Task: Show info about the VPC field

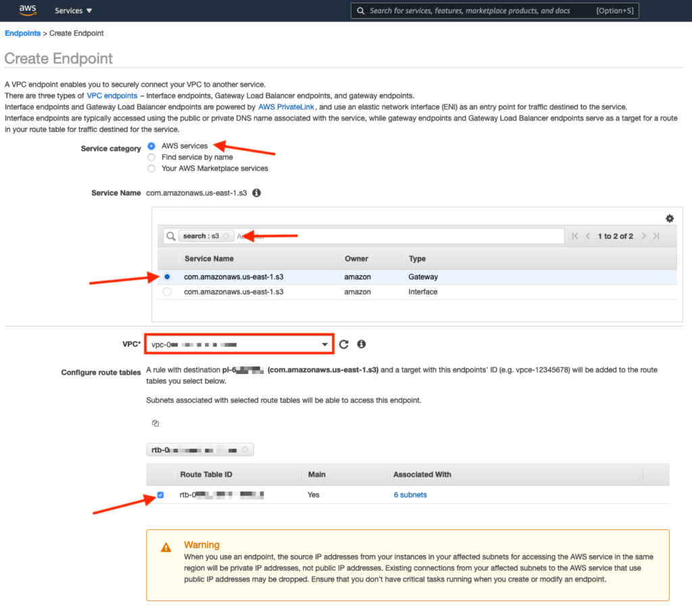Action: pos(362,344)
